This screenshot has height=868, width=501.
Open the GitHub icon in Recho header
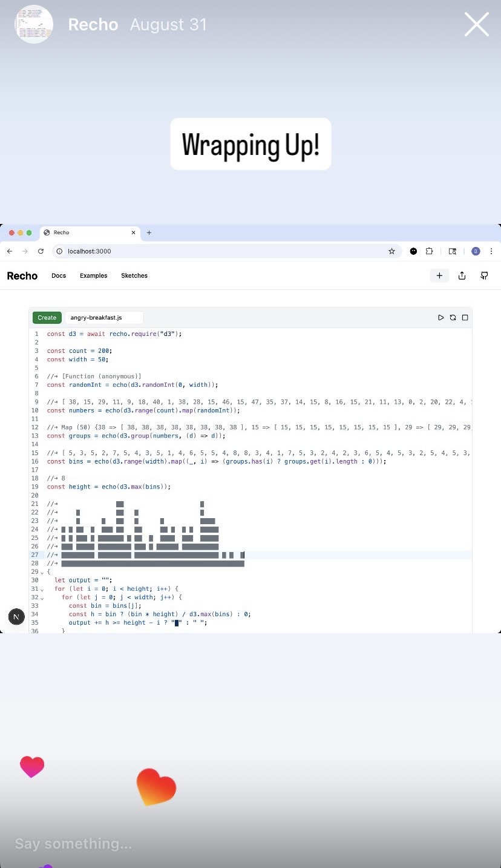click(x=484, y=275)
